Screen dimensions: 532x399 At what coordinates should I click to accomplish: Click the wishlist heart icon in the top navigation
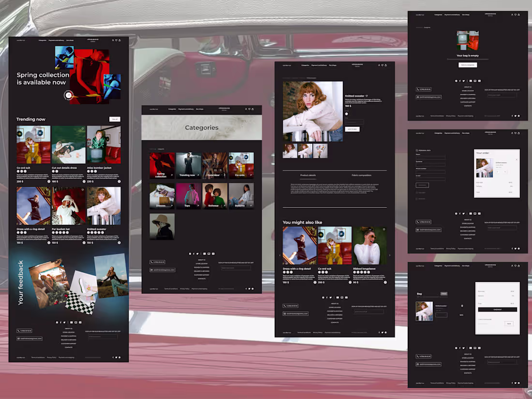click(383, 65)
